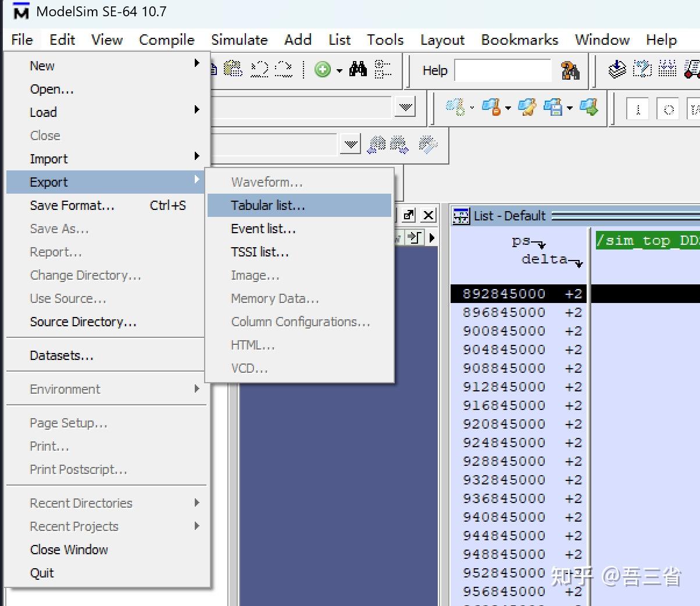Image resolution: width=700 pixels, height=606 pixels.
Task: Click the Compile stack icon with blue arrow
Action: [x=617, y=69]
